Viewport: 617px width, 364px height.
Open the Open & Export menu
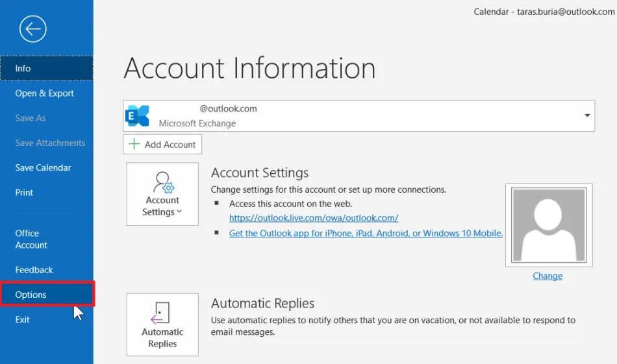tap(45, 93)
